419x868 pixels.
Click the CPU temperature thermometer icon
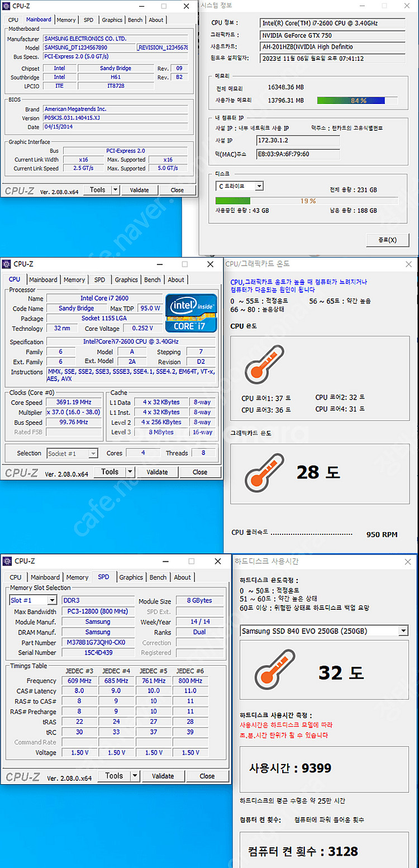(x=264, y=363)
